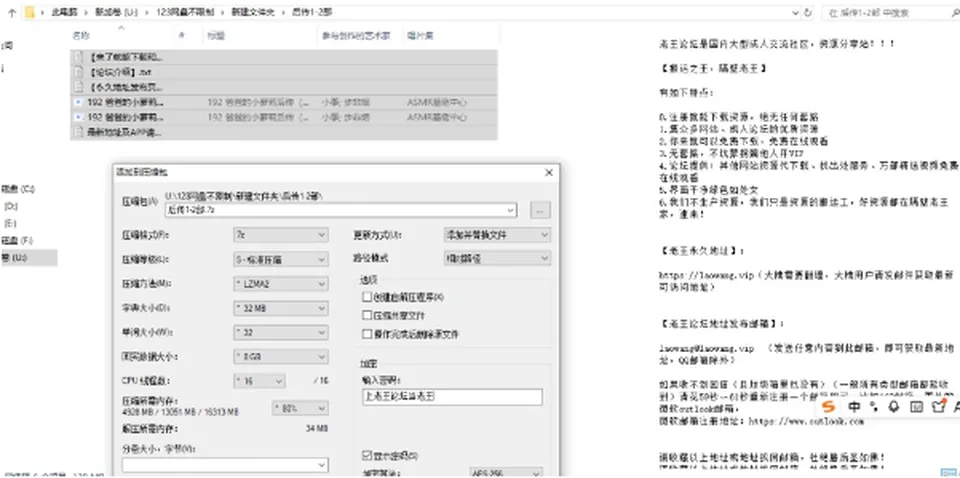The width and height of the screenshot is (960, 478).
Task: Enable 压缩共享文件 checkbox
Action: tap(367, 315)
